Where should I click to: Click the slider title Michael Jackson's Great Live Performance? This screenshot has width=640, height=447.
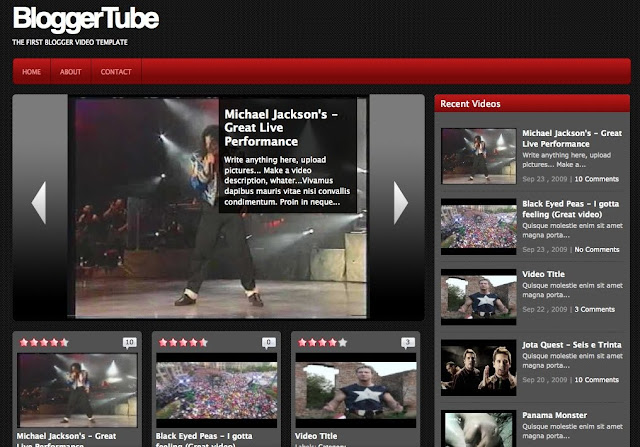[x=281, y=128]
